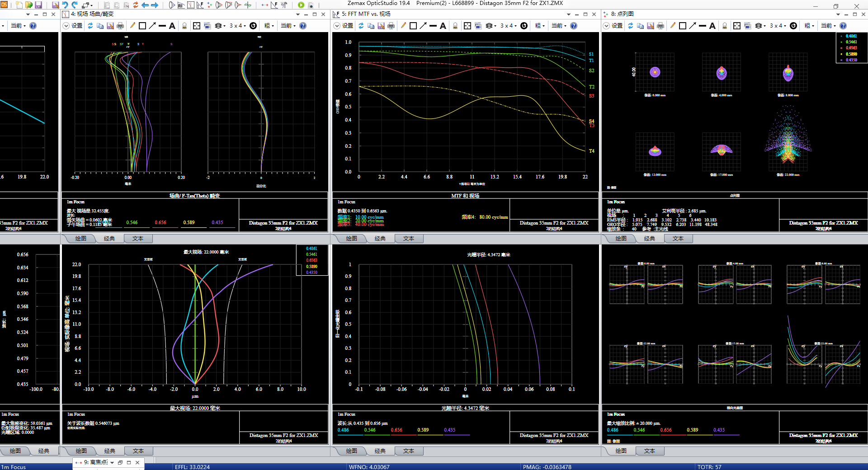Click 设置 button in field curvature window
This screenshot has width=868, height=470.
(x=77, y=26)
